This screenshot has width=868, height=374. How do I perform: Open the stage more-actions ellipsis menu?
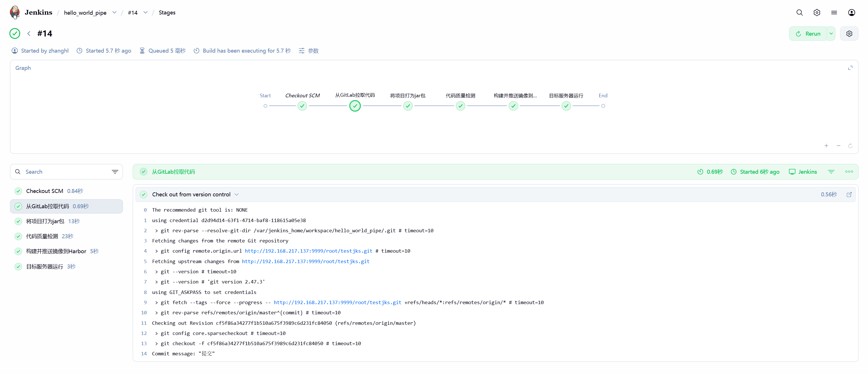pos(849,172)
